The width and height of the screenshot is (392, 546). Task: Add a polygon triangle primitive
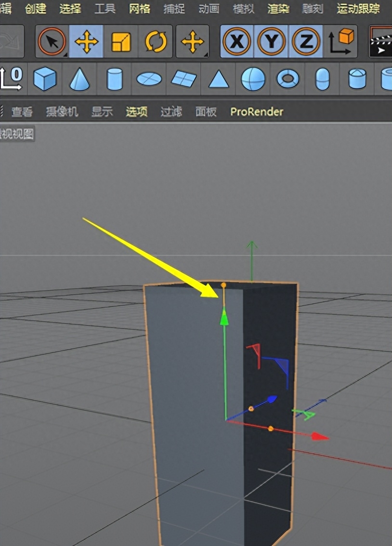coord(219,79)
